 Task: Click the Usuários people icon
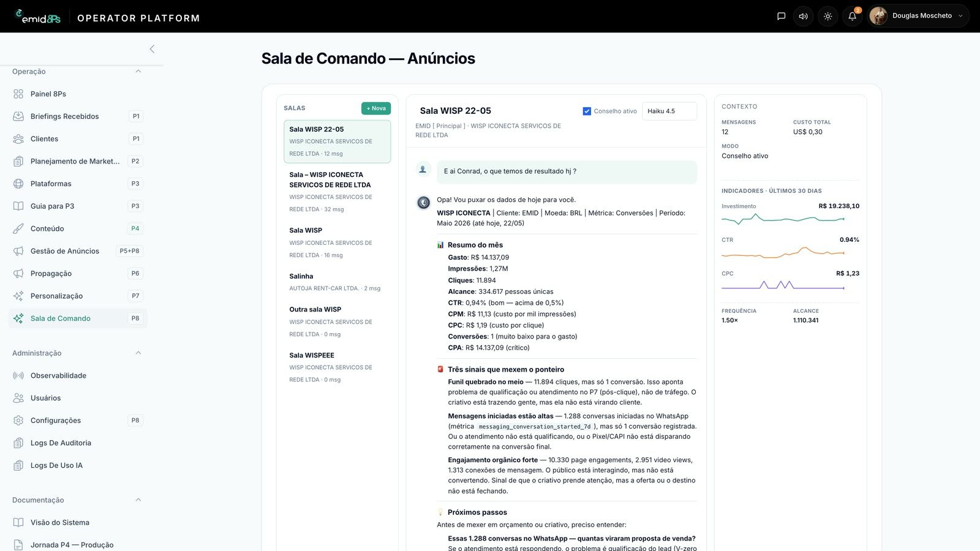pyautogui.click(x=18, y=398)
